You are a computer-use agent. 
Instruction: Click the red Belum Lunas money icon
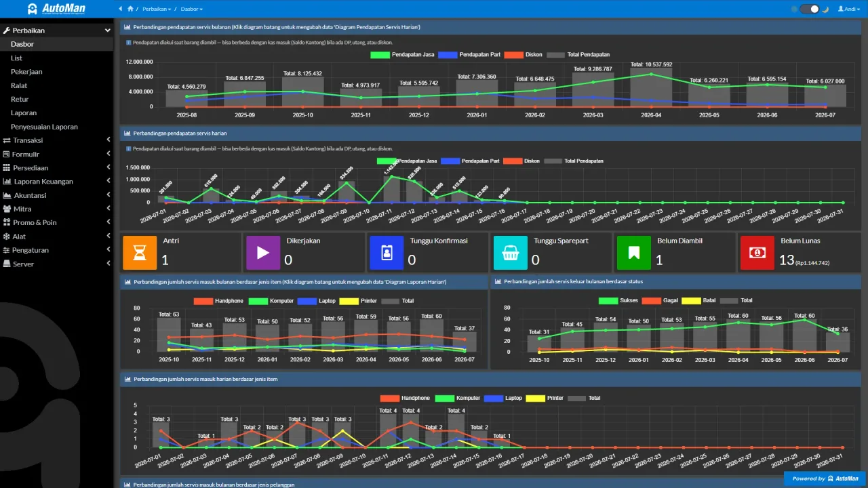point(757,253)
